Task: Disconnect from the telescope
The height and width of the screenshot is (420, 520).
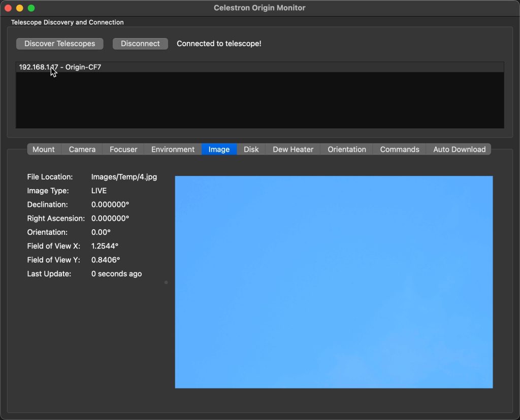Action: (140, 44)
